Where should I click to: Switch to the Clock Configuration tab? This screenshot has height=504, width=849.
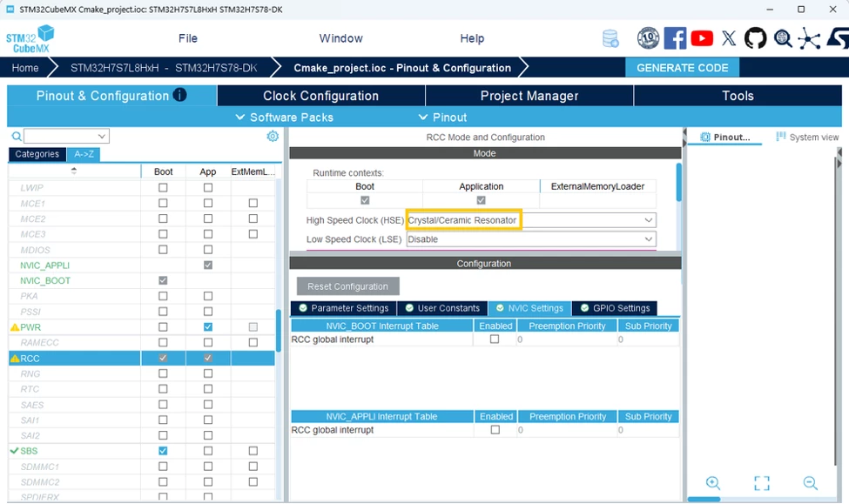coord(321,96)
